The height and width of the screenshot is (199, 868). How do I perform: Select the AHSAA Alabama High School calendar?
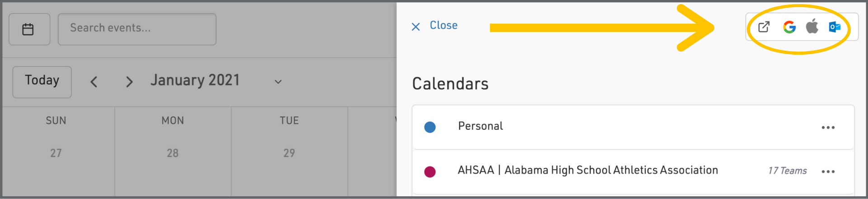pyautogui.click(x=587, y=170)
